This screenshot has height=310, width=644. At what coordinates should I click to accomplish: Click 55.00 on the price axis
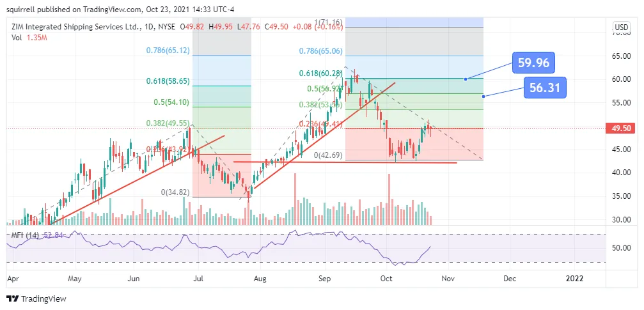(x=621, y=103)
